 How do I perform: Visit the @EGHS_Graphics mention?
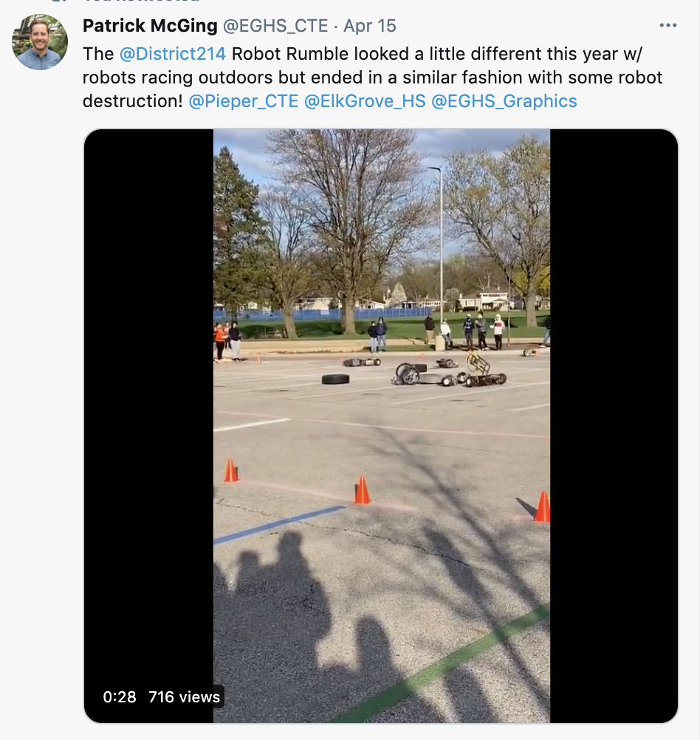504,101
